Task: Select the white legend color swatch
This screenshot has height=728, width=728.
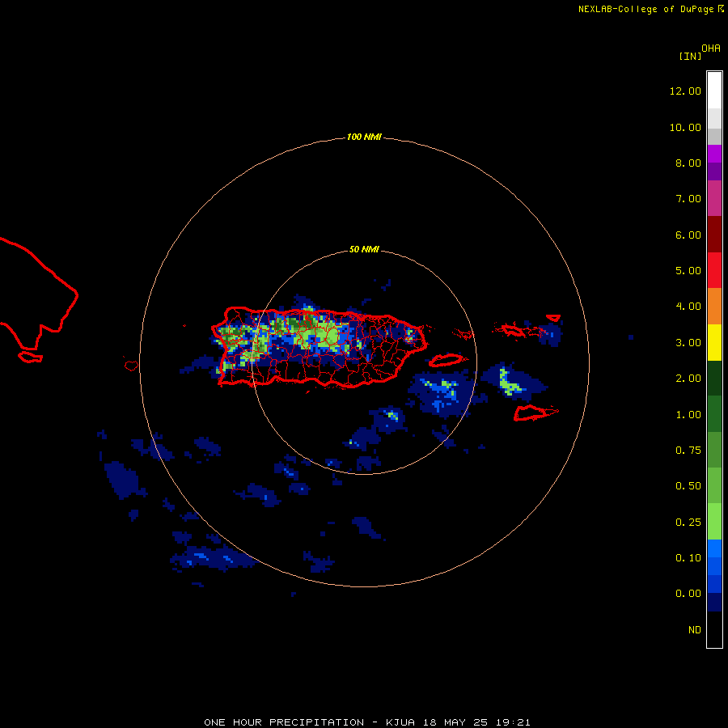Action: click(x=714, y=91)
